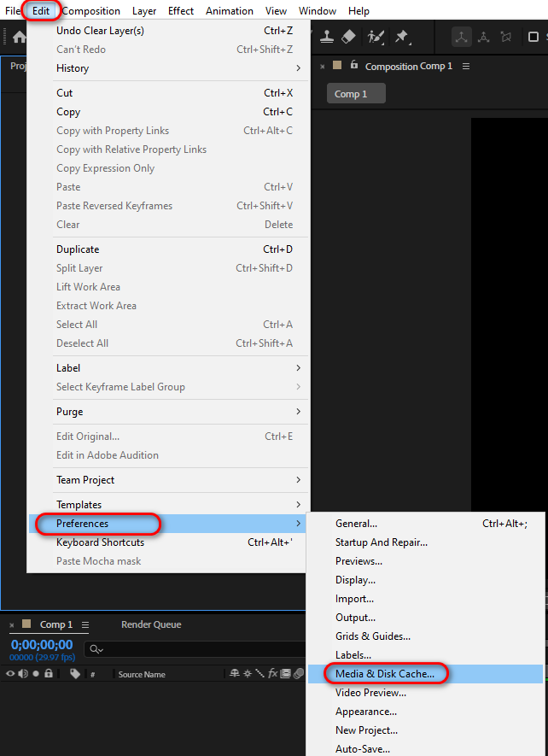The image size is (548, 756).
Task: Click the Label tag column icon
Action: (x=75, y=673)
